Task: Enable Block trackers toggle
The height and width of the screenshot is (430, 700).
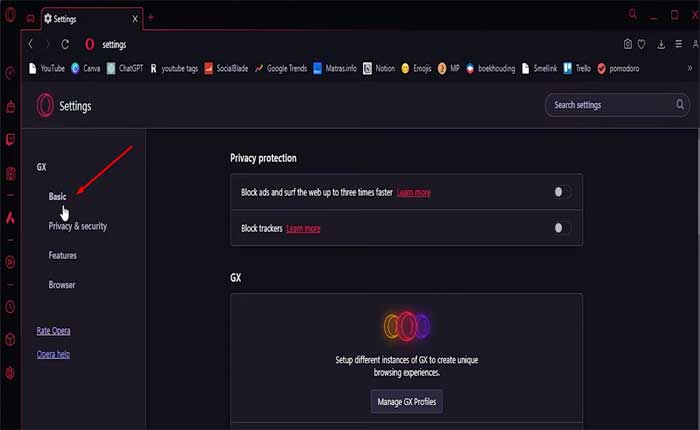Action: [x=562, y=228]
